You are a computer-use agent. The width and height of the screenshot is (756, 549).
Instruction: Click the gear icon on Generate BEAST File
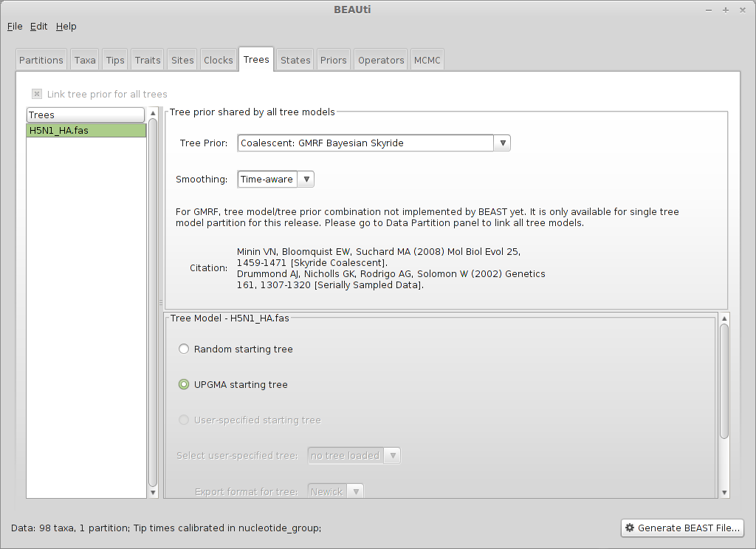(x=630, y=528)
